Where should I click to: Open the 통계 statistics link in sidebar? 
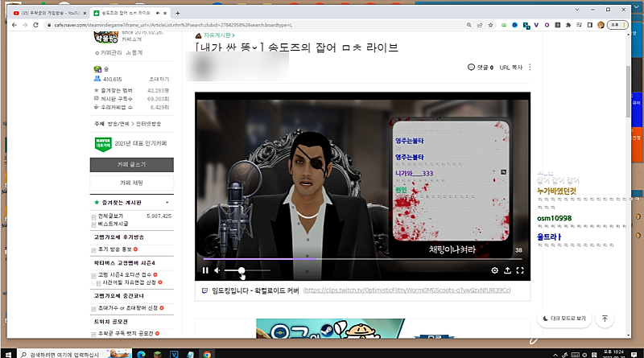pos(134,53)
